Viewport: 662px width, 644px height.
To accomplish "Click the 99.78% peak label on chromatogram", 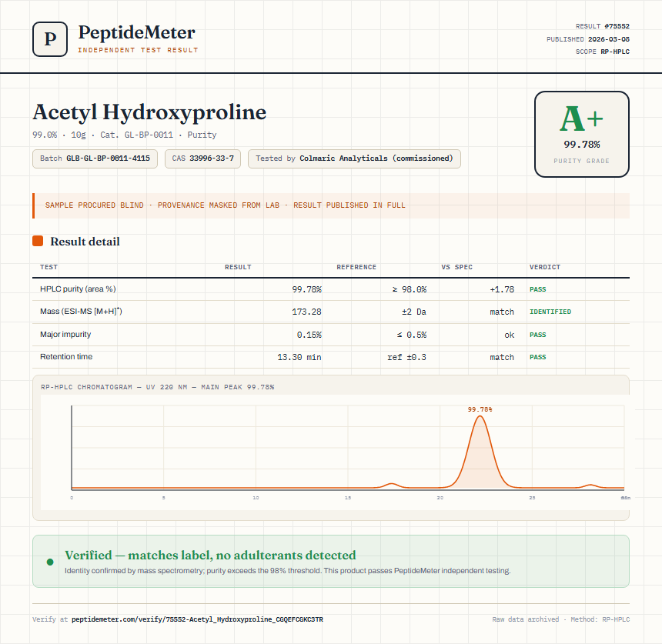I will click(x=480, y=409).
